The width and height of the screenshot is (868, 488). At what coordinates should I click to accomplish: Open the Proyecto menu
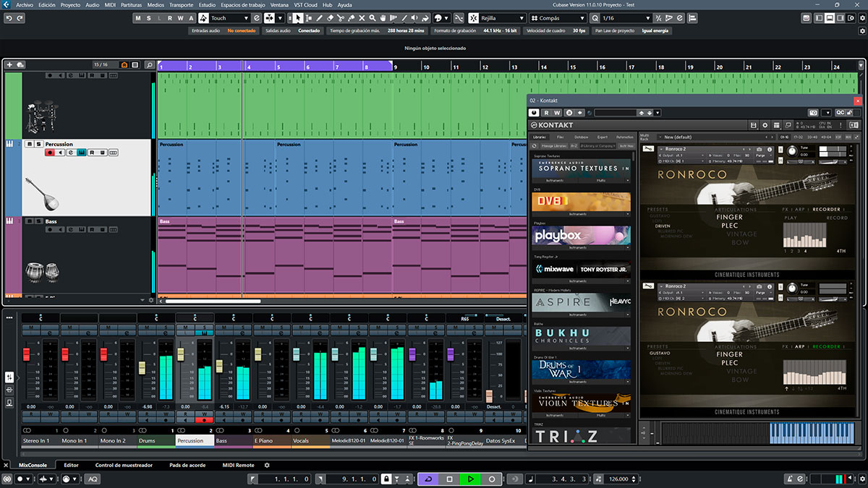(70, 5)
